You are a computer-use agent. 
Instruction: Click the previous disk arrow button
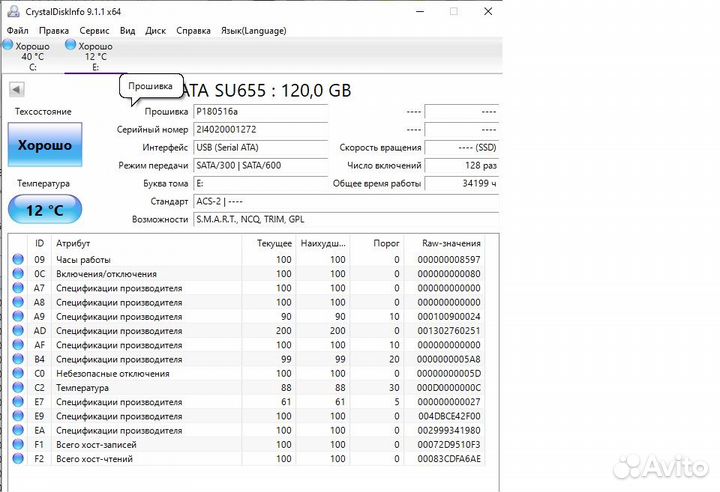click(17, 90)
